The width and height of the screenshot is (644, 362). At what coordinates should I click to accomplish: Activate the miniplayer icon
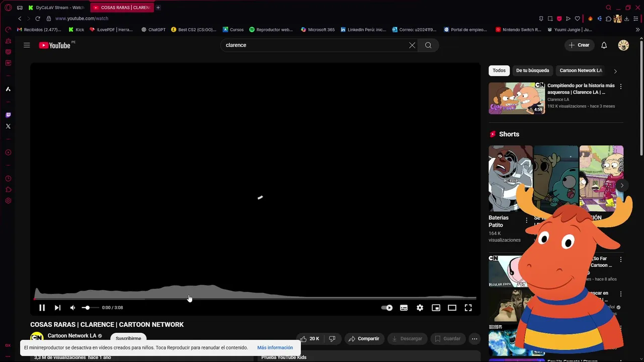click(436, 308)
